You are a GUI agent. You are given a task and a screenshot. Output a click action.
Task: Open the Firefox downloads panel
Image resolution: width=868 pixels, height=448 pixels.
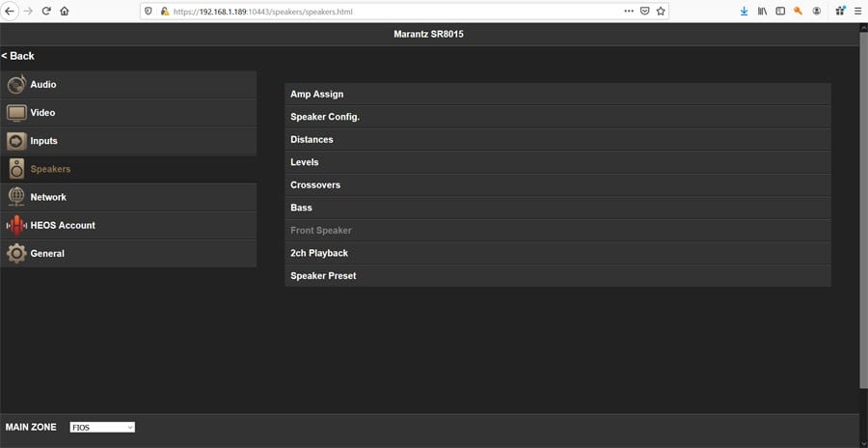(744, 11)
